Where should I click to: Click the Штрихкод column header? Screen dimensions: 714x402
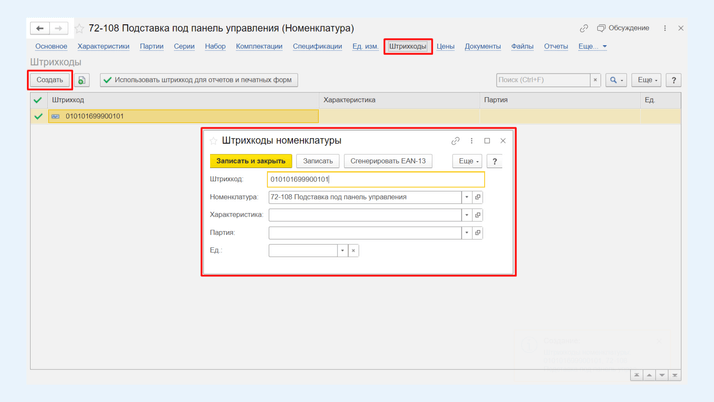183,100
